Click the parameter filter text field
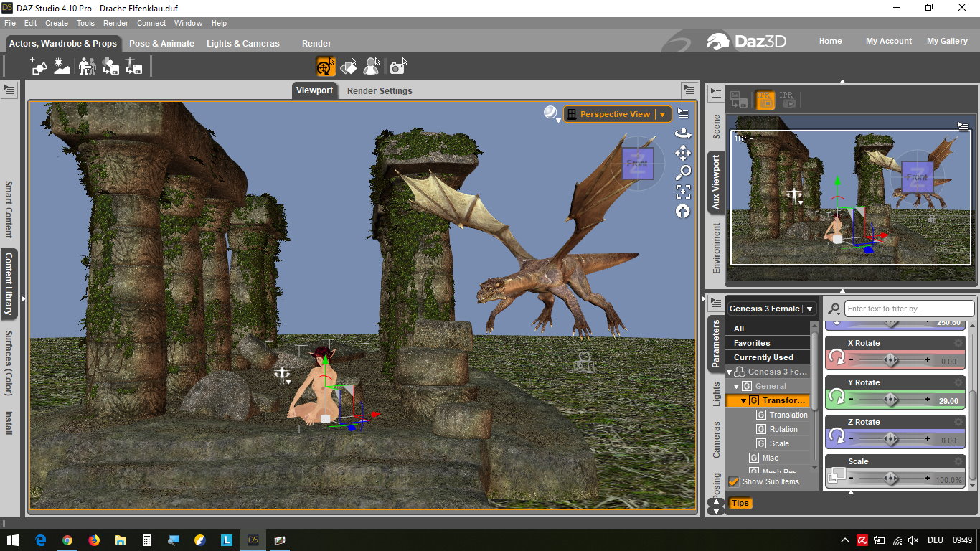Viewport: 980px width, 551px height. coord(909,309)
